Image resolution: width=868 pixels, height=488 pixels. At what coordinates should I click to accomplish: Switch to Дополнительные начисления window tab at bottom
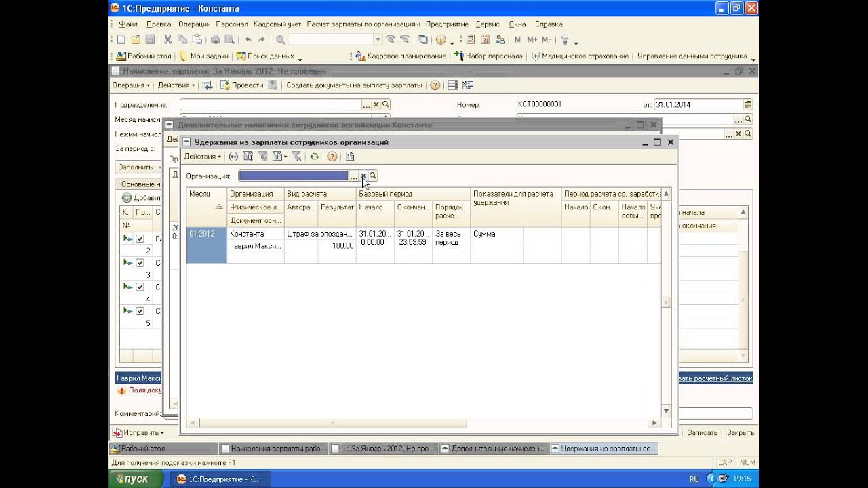[492, 449]
